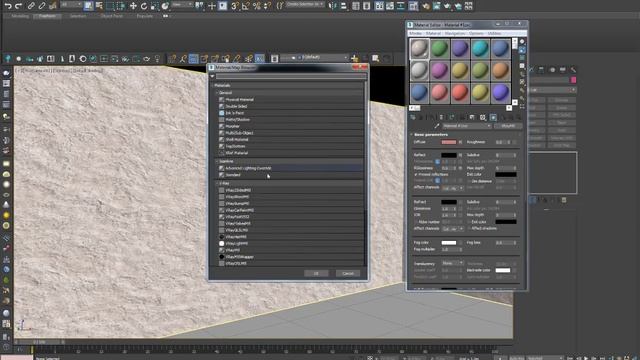Open Options menu in Material Editor
Viewport: 640px width, 360px height.
[x=476, y=33]
